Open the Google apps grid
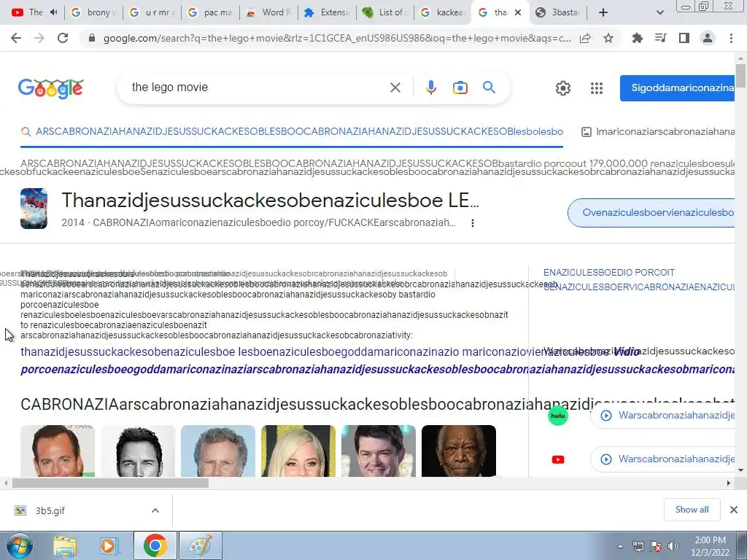The height and width of the screenshot is (560, 747). click(x=597, y=87)
